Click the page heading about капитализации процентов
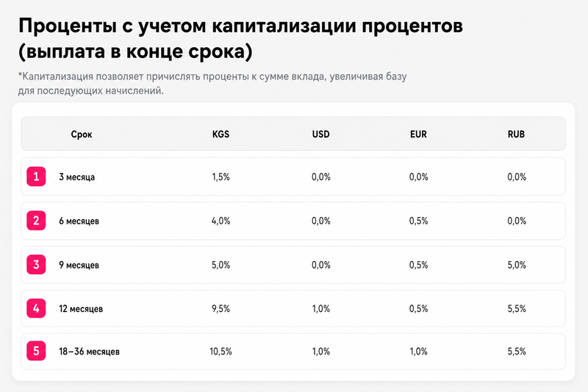The height and width of the screenshot is (392, 588). pos(240,38)
